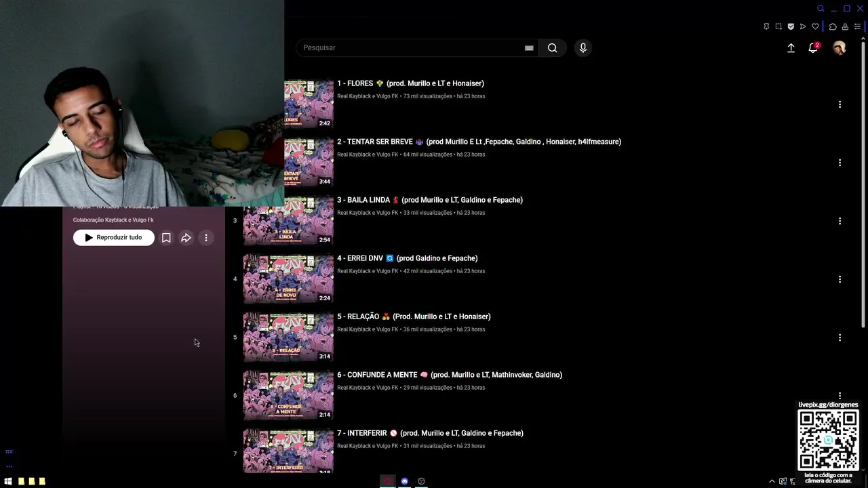Click the share arrow icon for playlist
The width and height of the screenshot is (868, 488).
tap(186, 238)
